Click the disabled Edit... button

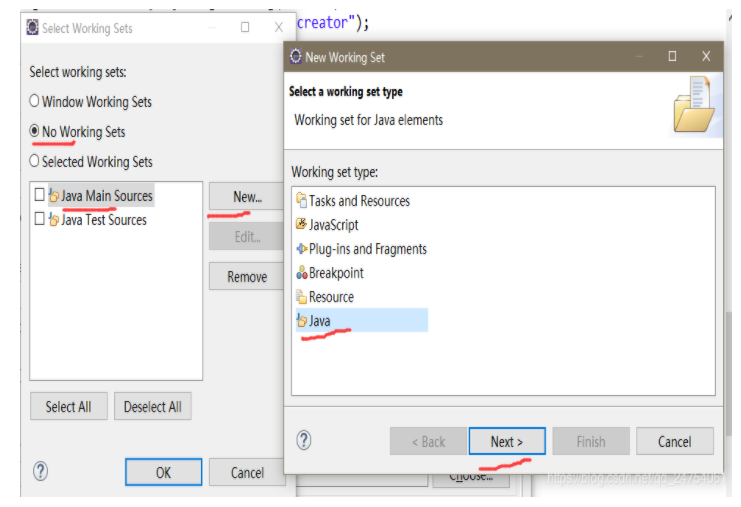[246, 236]
